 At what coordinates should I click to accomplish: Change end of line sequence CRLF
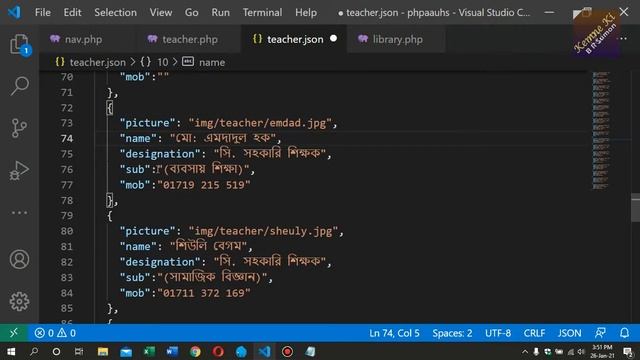[x=534, y=333]
